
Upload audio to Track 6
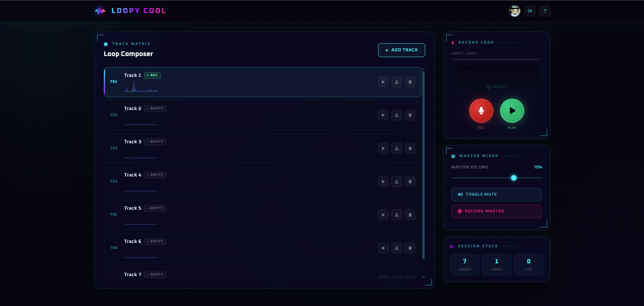[396, 248]
